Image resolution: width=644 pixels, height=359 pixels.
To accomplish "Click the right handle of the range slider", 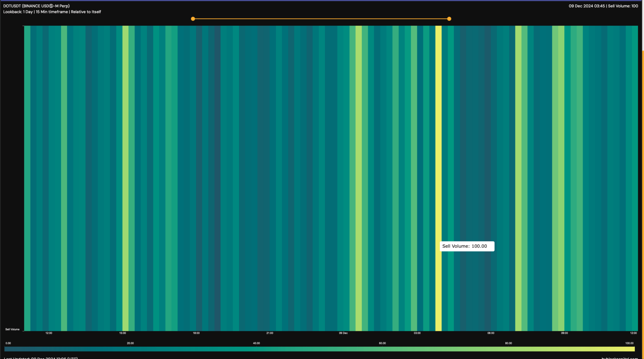I will pos(449,19).
